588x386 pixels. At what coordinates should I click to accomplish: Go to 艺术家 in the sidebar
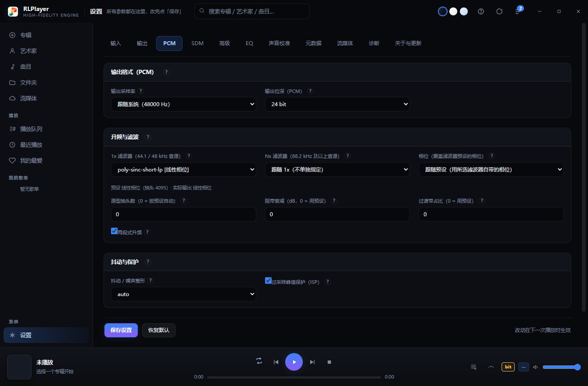tap(46, 51)
